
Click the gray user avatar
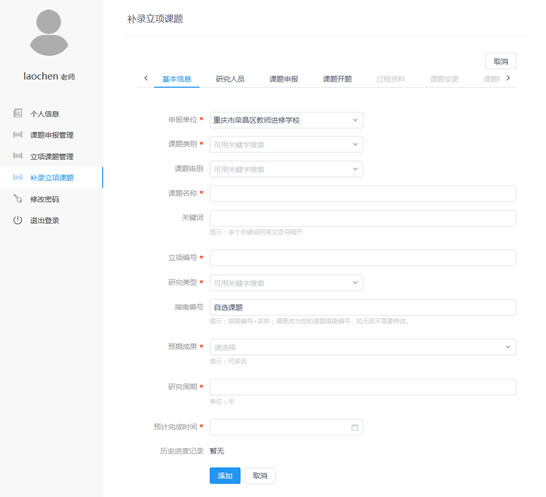point(49,32)
